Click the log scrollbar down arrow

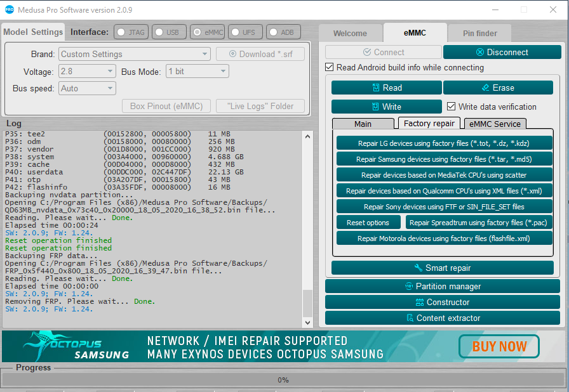coord(307,322)
